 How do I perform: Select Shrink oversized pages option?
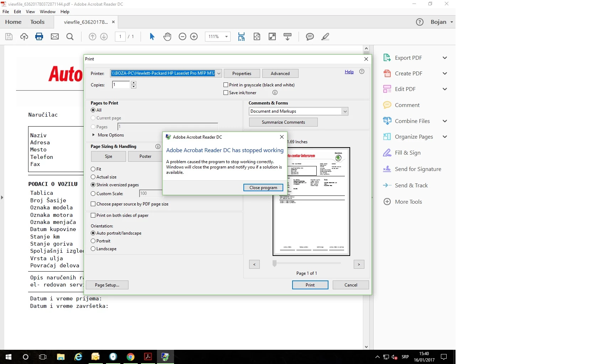93,185
